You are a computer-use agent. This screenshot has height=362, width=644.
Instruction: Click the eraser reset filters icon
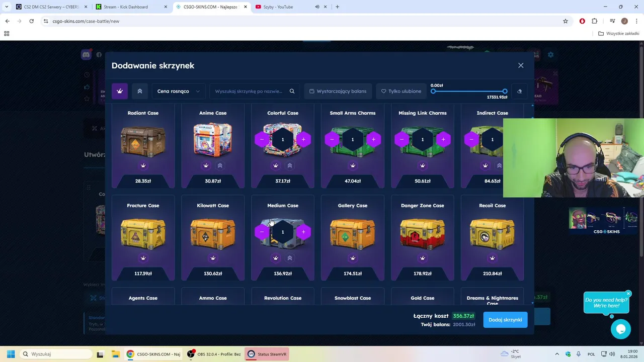[x=520, y=91]
